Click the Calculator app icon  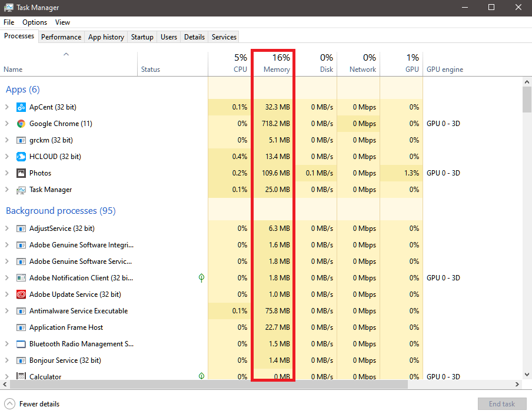coord(21,376)
